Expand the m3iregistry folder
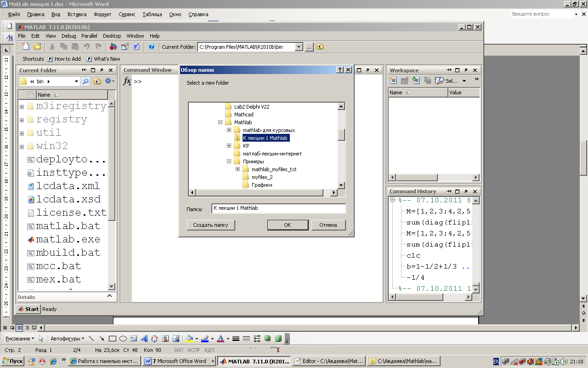Screen dimensions: 588x368 (22, 107)
